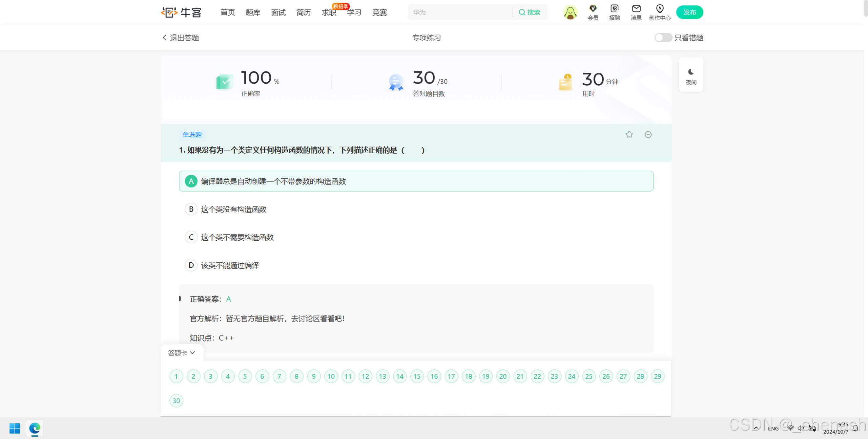Click the circled minus icon beside star

(648, 134)
